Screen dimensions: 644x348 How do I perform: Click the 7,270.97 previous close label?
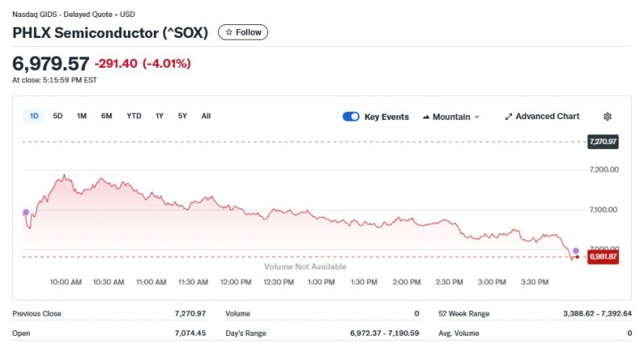click(x=602, y=142)
